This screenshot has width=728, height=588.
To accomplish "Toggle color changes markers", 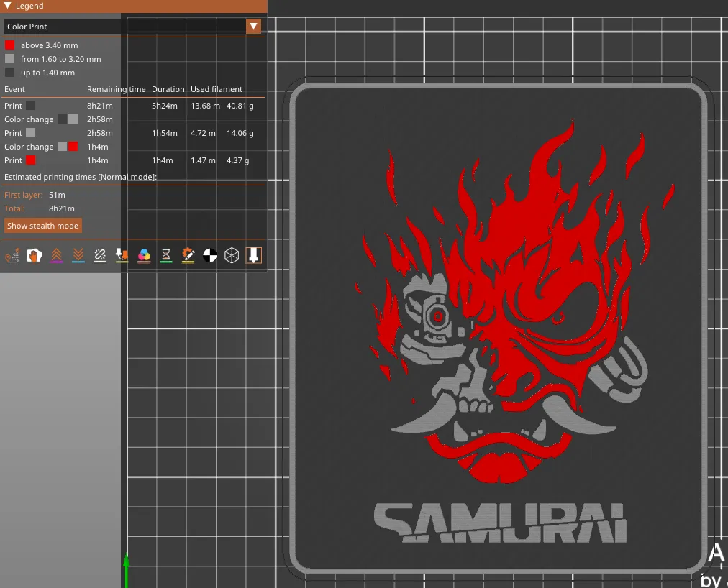I will [144, 254].
